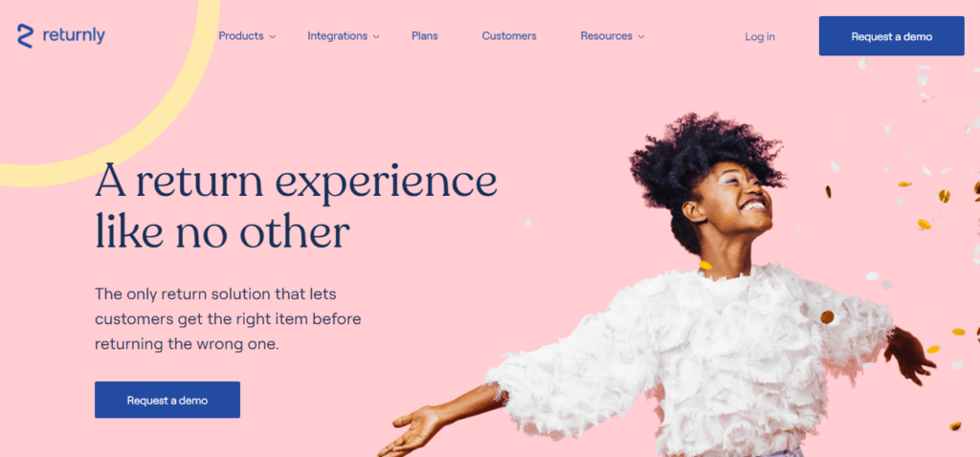
Task: Click the Returnly logo icon
Action: click(x=25, y=36)
